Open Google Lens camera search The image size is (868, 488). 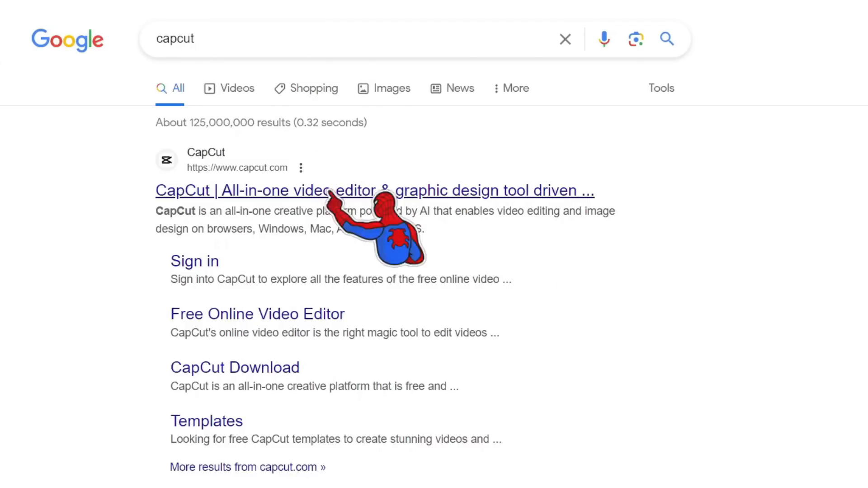point(636,39)
